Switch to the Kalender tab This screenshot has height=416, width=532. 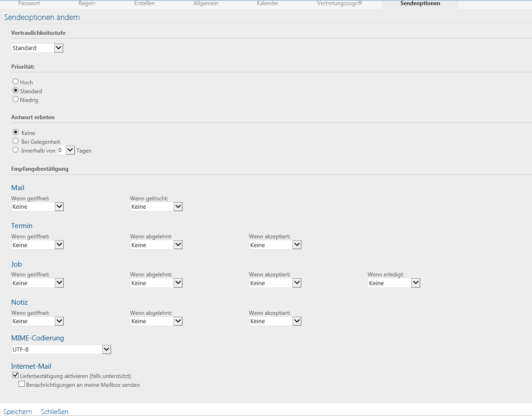point(267,3)
